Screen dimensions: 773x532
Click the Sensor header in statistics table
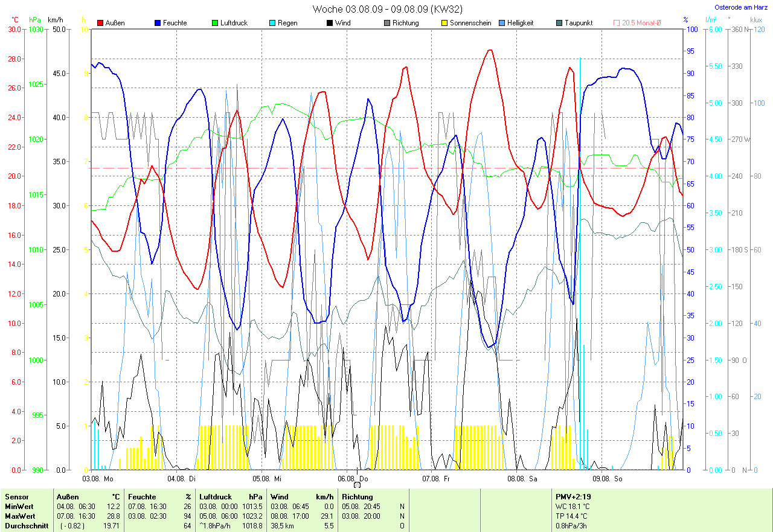(16, 497)
